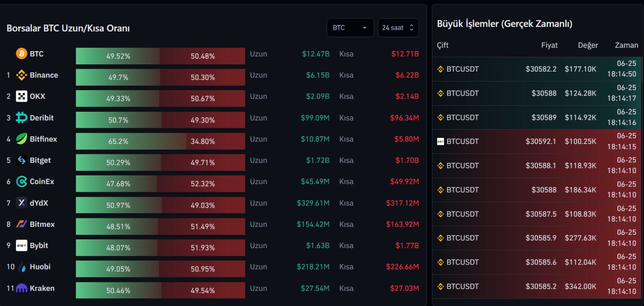Viewport: 644px width, 306px height.
Task: Click Binance icon on 18:14:17 trade row
Action: point(440,93)
